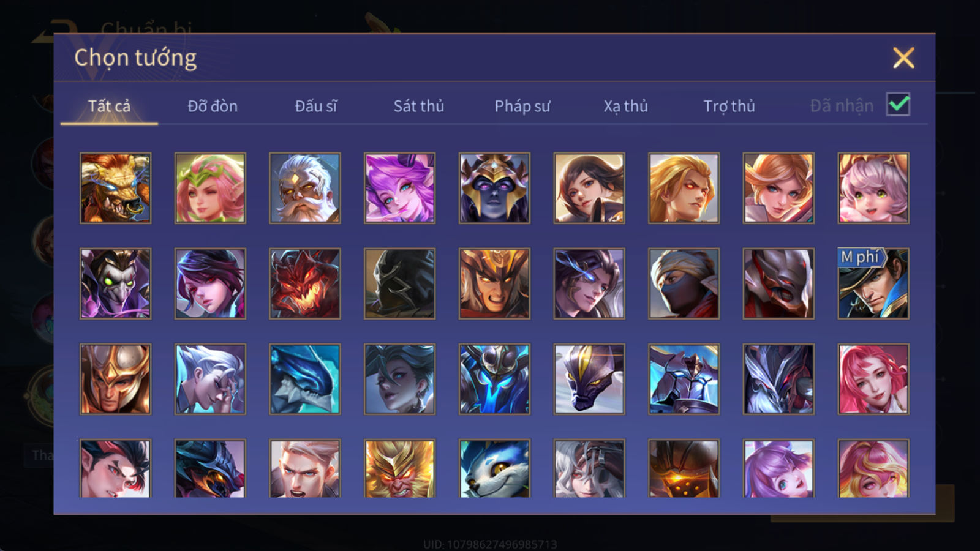
Task: Filter heroes by 'Pháp sư'
Action: click(522, 106)
